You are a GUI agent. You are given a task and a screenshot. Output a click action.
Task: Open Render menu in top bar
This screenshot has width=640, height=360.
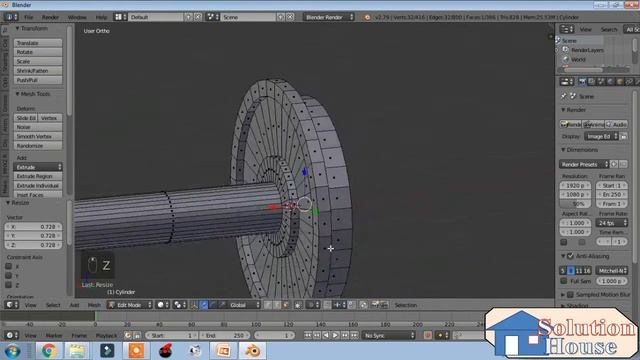point(50,17)
